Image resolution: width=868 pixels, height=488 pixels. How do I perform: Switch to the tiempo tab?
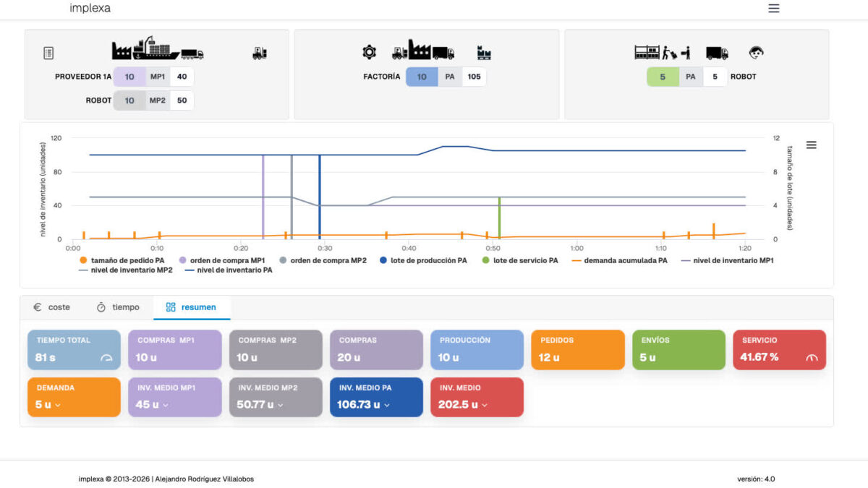118,307
